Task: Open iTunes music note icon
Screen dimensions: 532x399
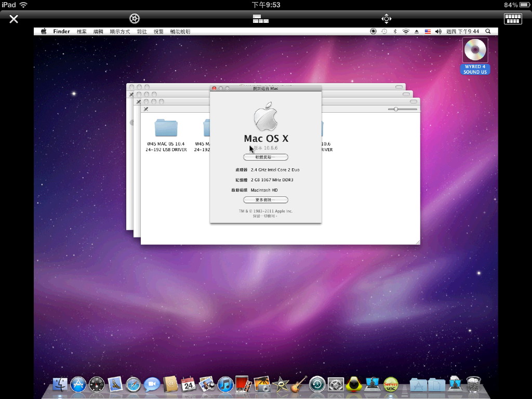Action: (x=225, y=384)
